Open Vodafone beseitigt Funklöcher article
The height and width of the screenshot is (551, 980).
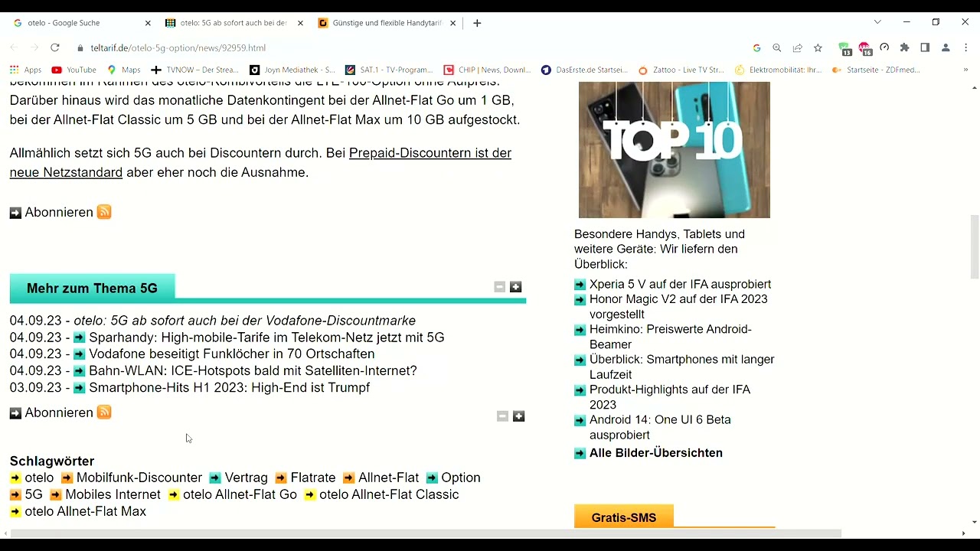(x=231, y=354)
